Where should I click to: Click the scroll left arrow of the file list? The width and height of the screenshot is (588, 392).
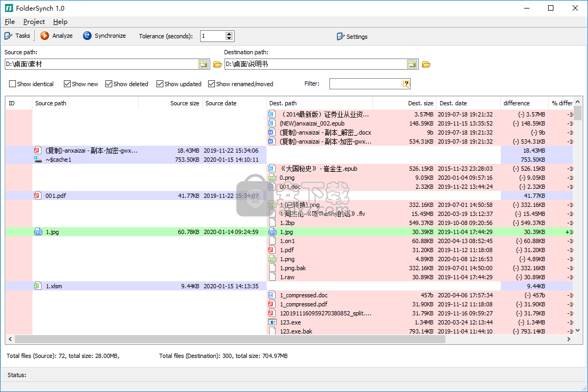(10, 339)
